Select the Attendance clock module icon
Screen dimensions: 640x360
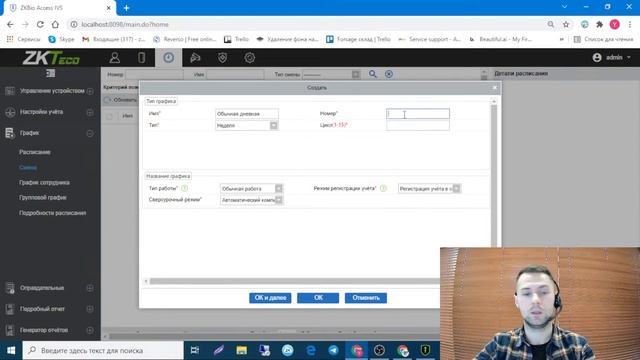[169, 58]
